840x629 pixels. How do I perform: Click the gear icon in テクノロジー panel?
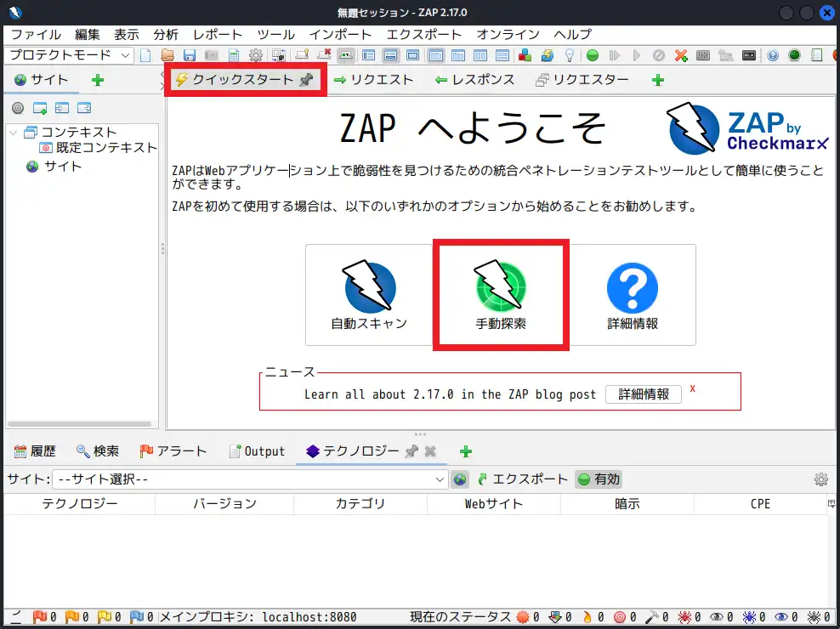(820, 479)
